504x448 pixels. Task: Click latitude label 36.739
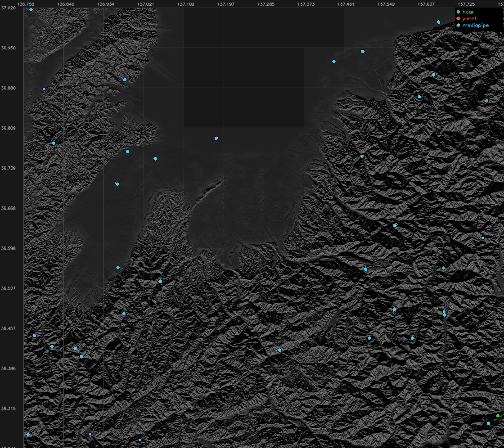(8, 168)
